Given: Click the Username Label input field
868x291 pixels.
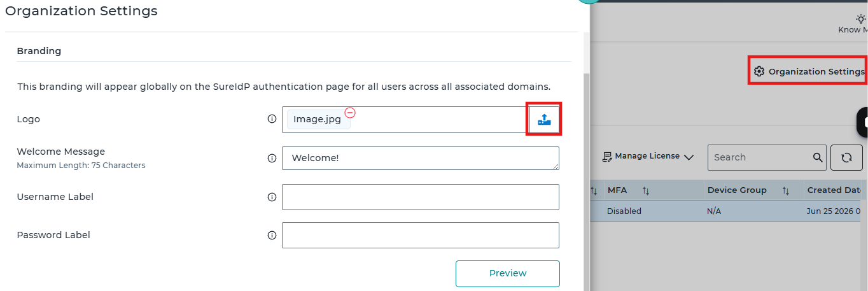Looking at the screenshot, I should pyautogui.click(x=421, y=197).
